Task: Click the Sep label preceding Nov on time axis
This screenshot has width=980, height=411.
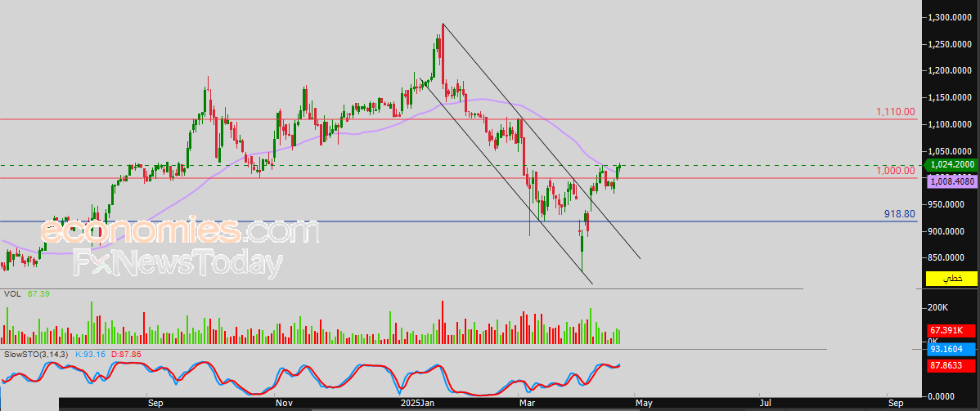Action: [156, 404]
